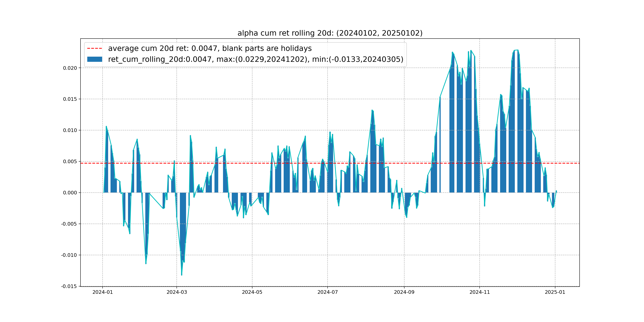
Task: Click the average cum 20d ret legend label
Action: (x=209, y=48)
